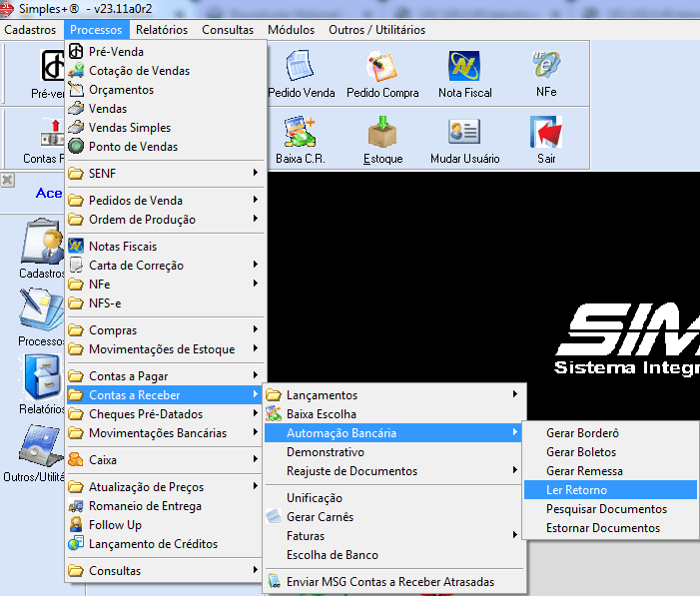Choose Gerar Carnês entry
The width and height of the screenshot is (700, 596).
392,517
